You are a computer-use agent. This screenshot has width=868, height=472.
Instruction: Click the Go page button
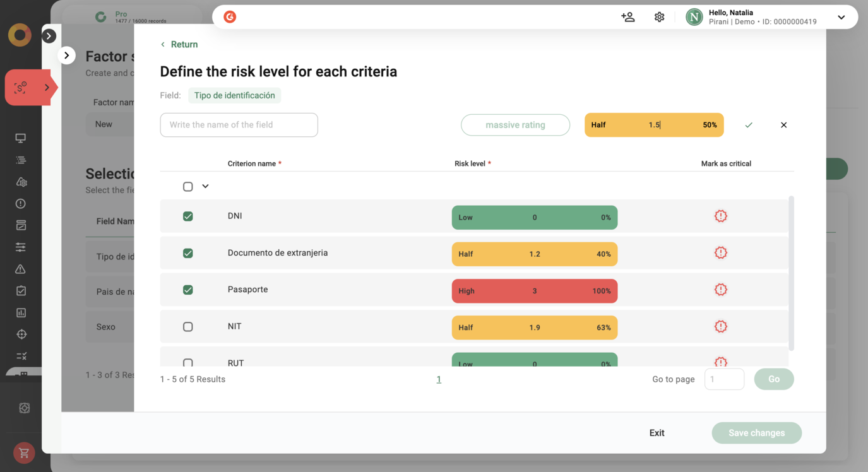[774, 379]
